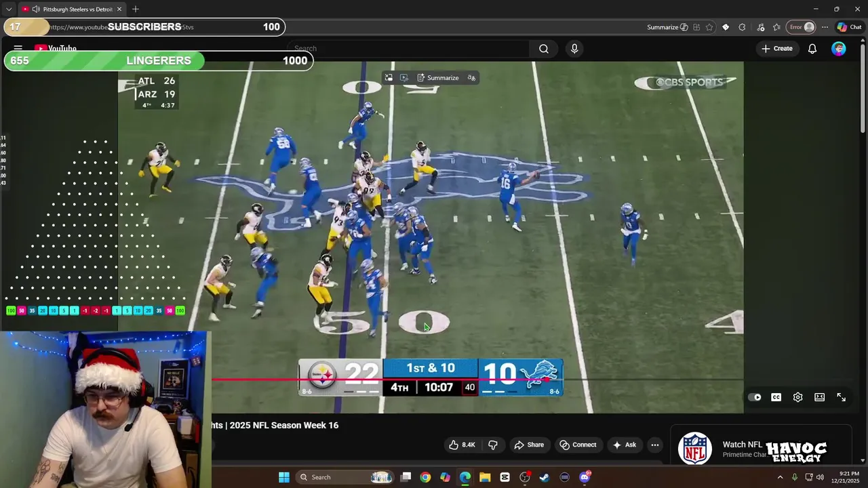Launch Google Chrome from the taskbar
Viewport: 868px width, 488px height.
(x=425, y=477)
